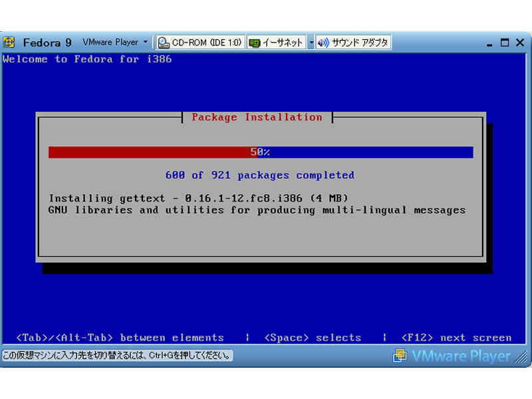The width and height of the screenshot is (532, 399).
Task: Click the "Welcome to Fedora for i386" header
Action: [x=87, y=59]
